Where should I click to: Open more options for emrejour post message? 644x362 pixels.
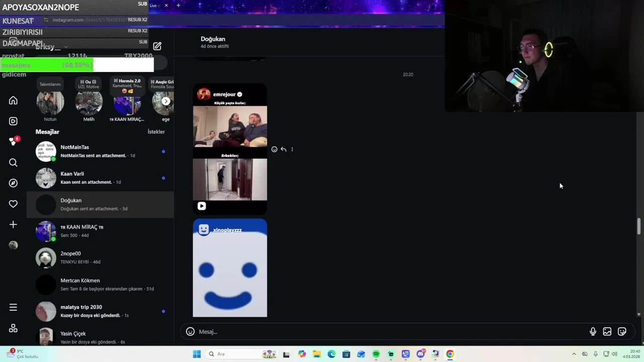click(292, 149)
